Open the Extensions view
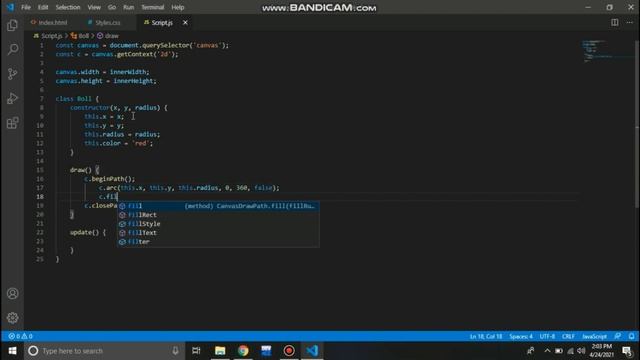This screenshot has width=640, height=360. 12,123
